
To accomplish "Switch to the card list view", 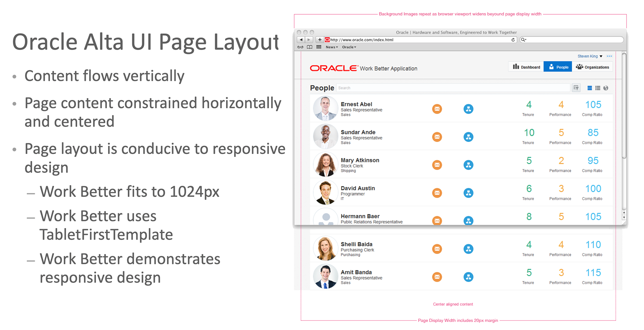I will [x=590, y=88].
